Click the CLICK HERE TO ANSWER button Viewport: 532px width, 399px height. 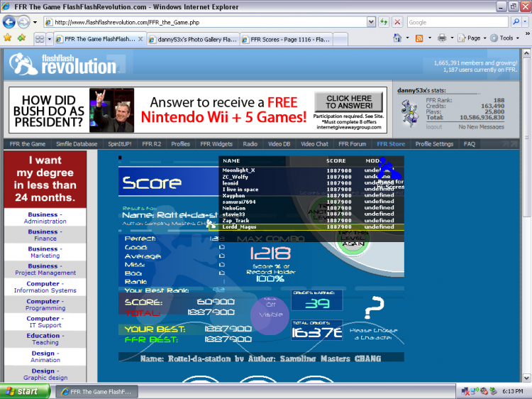[x=349, y=102]
